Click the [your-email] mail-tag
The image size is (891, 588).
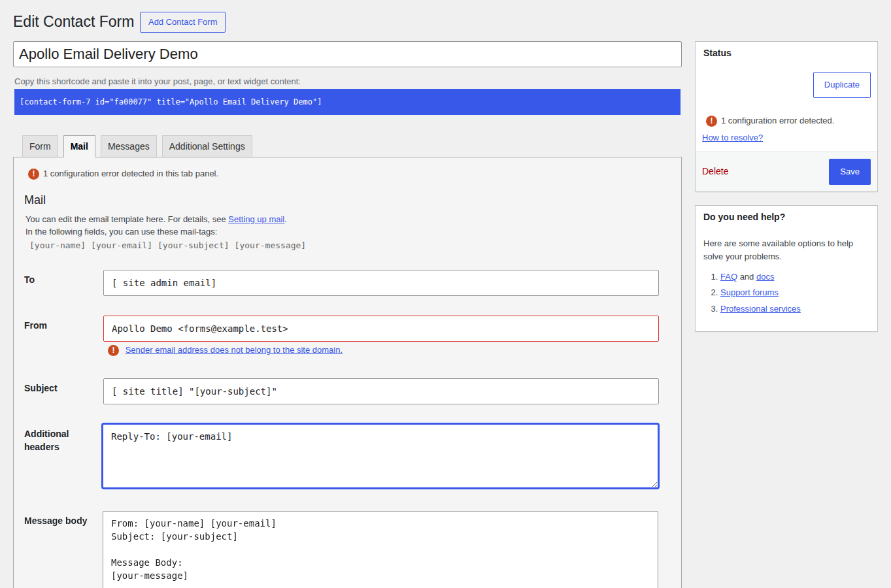click(122, 246)
